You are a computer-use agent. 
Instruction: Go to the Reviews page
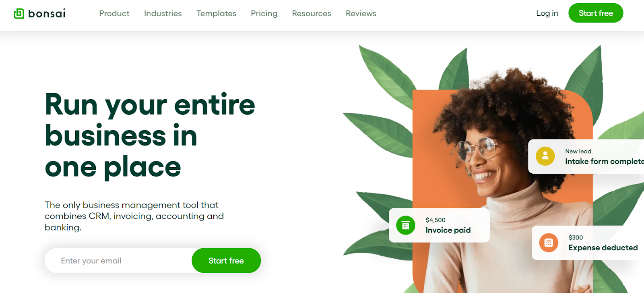[x=361, y=14]
